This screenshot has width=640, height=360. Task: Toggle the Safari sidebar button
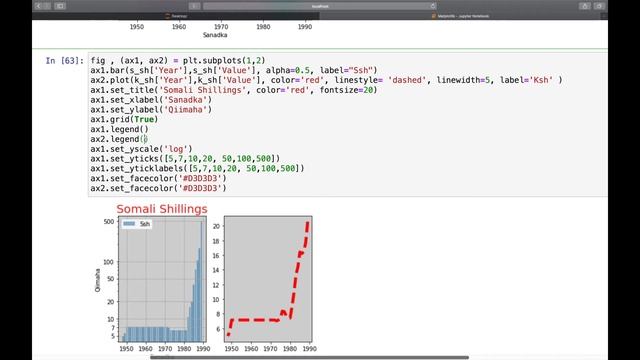pyautogui.click(x=60, y=6)
